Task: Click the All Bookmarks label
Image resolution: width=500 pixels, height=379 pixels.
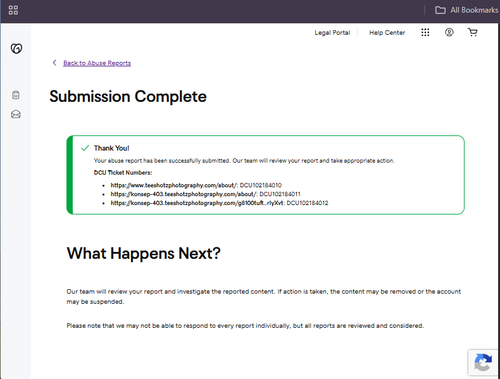Action: point(474,10)
